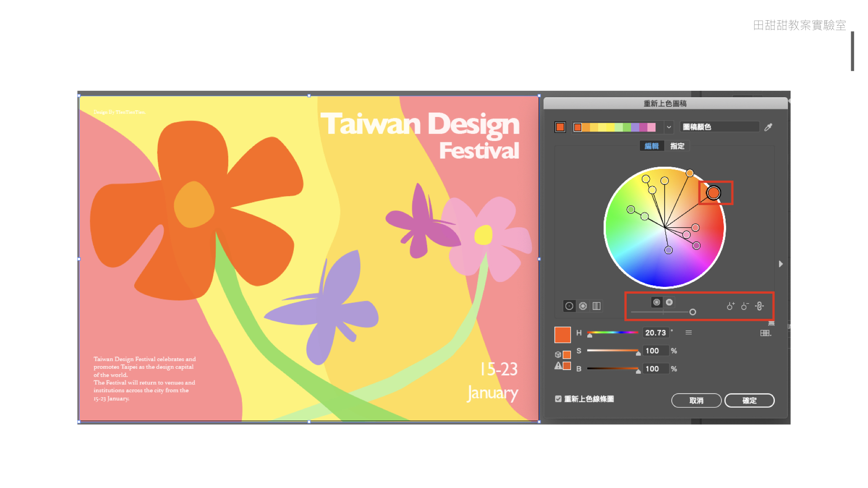This screenshot has height=488, width=868.
Task: Click the out-of-gamut warning triangle icon
Action: pos(558,366)
